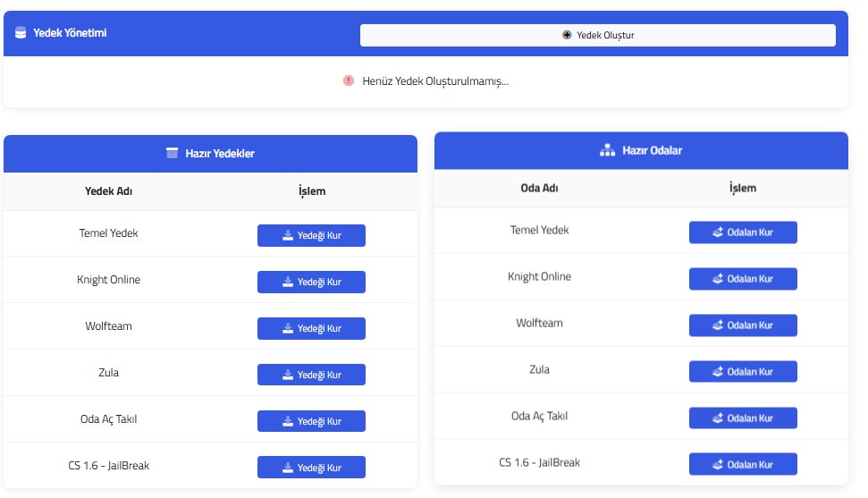The image size is (868, 498).
Task: Click the download icon in Temel Yedek row
Action: 287,236
